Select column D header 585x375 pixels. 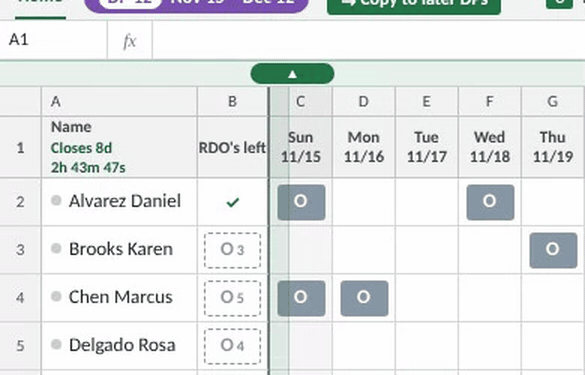(364, 101)
